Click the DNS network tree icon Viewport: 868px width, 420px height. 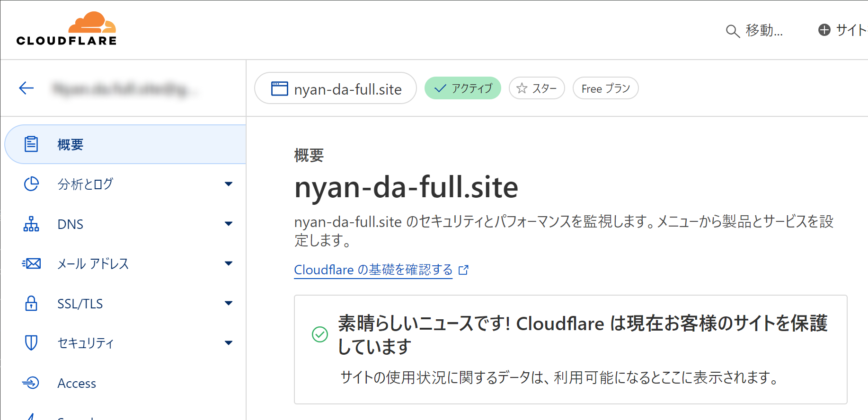(x=31, y=224)
